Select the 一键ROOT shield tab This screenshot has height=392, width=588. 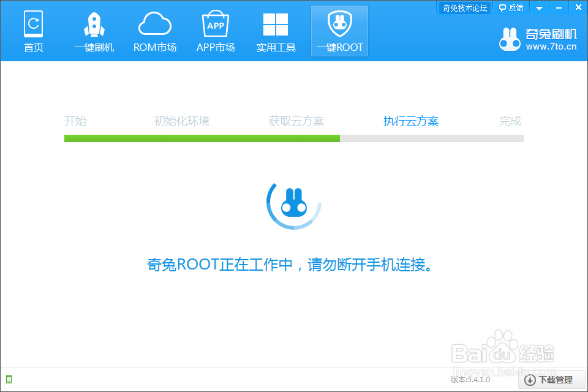339,31
